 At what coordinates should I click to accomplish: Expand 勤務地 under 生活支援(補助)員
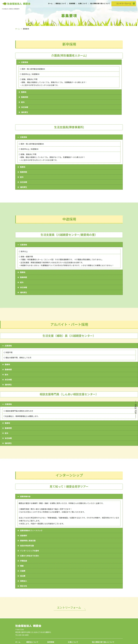[x=69, y=365]
